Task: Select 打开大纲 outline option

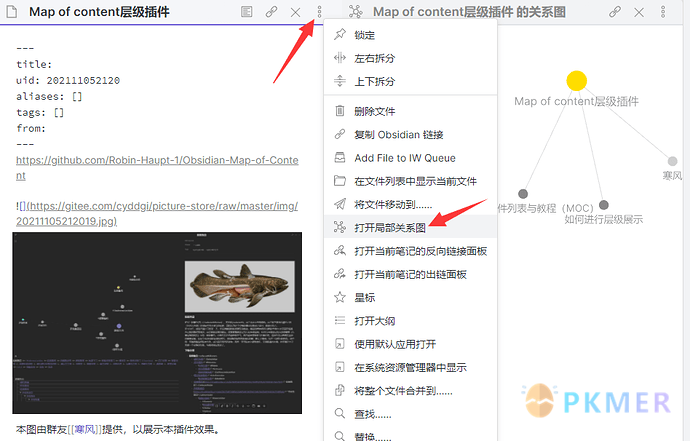Action: (x=410, y=321)
